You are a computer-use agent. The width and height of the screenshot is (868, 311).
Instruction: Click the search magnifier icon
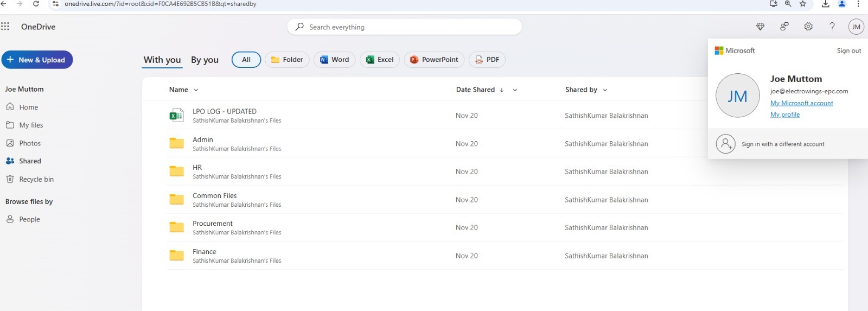pyautogui.click(x=299, y=27)
